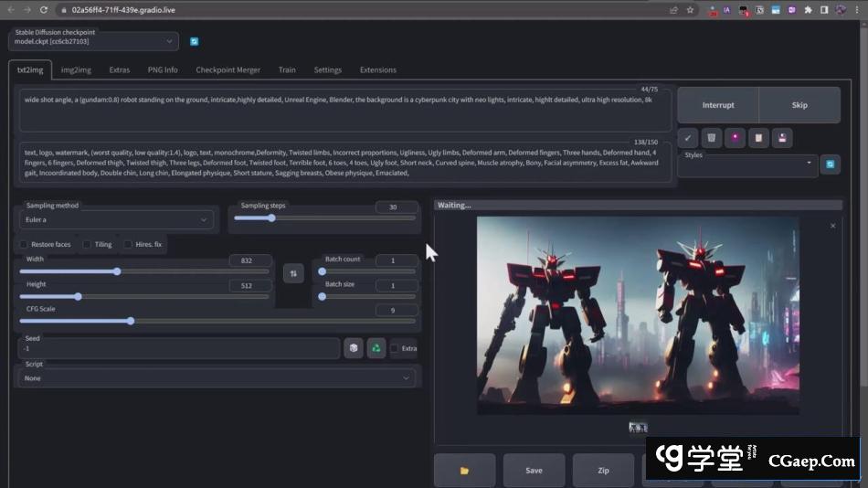868x488 pixels.
Task: Clear the prompt with the trash icon
Action: [x=712, y=138]
